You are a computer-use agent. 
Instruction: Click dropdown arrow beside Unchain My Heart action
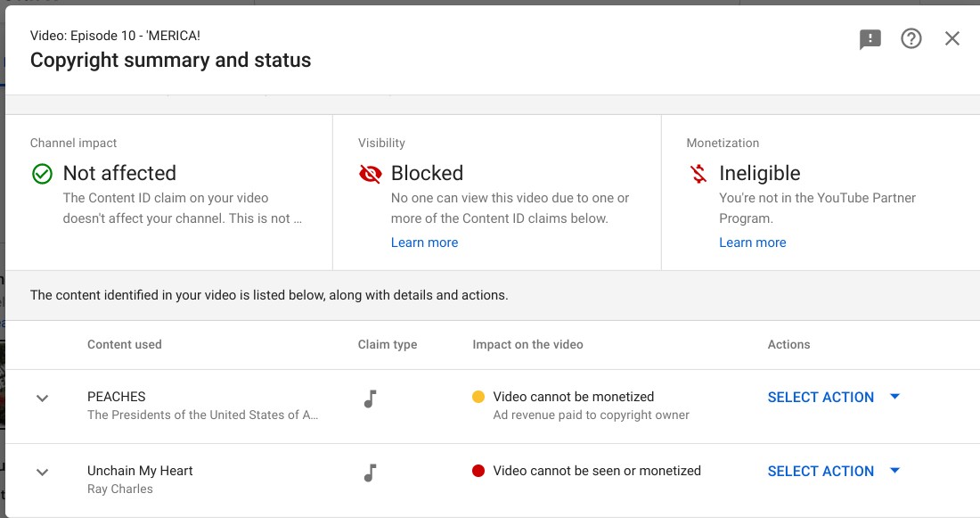(x=894, y=471)
